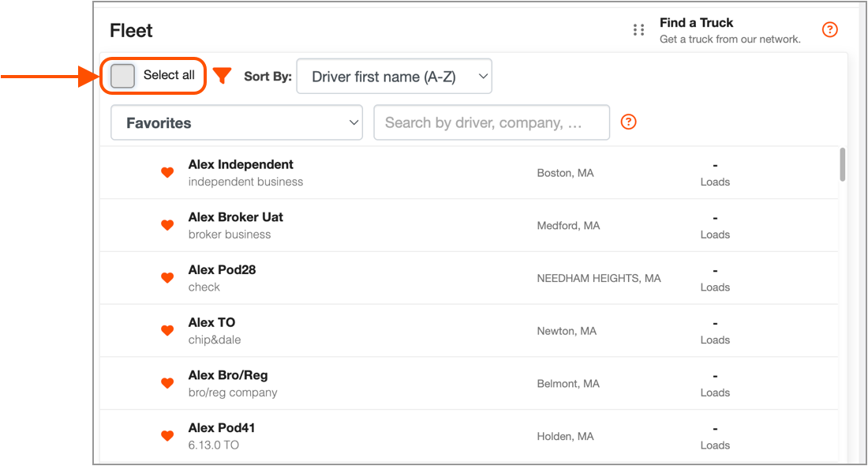Toggle the heart for Alex Broker Uat
Screen dimensions: 868x466
coord(167,225)
